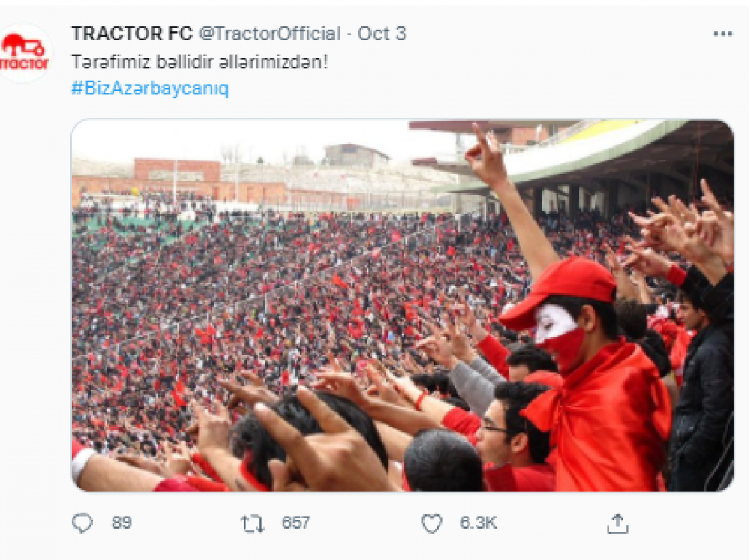The height and width of the screenshot is (560, 750).
Task: Open the Oct 3 timestamp link
Action: coord(382,34)
